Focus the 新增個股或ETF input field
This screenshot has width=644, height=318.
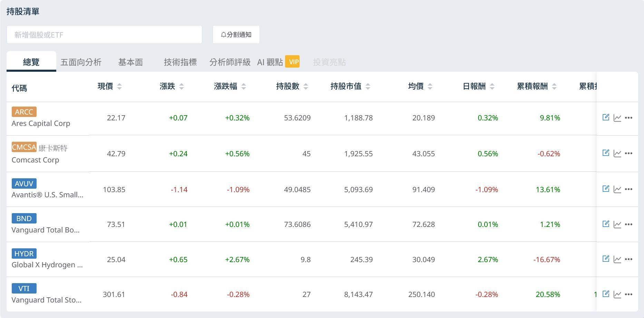tap(104, 34)
